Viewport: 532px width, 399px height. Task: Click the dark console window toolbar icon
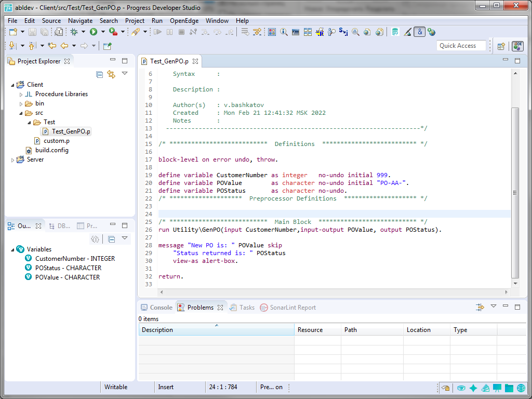(x=296, y=32)
